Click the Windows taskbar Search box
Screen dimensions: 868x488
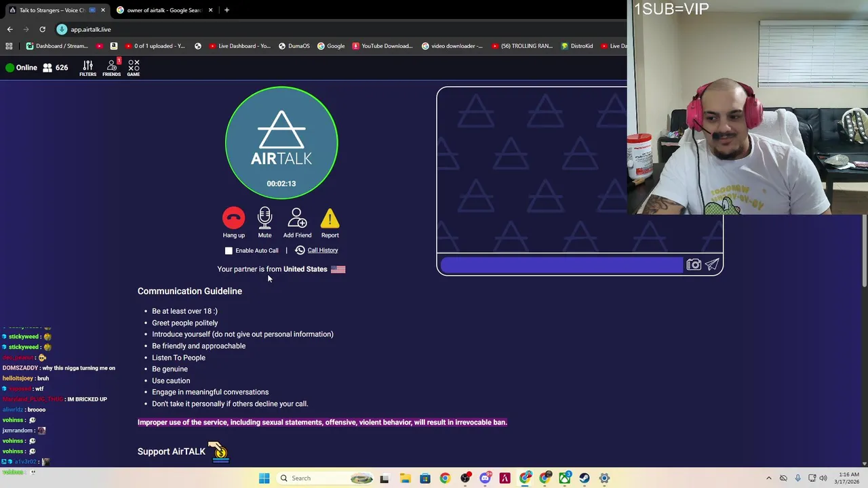click(x=325, y=479)
